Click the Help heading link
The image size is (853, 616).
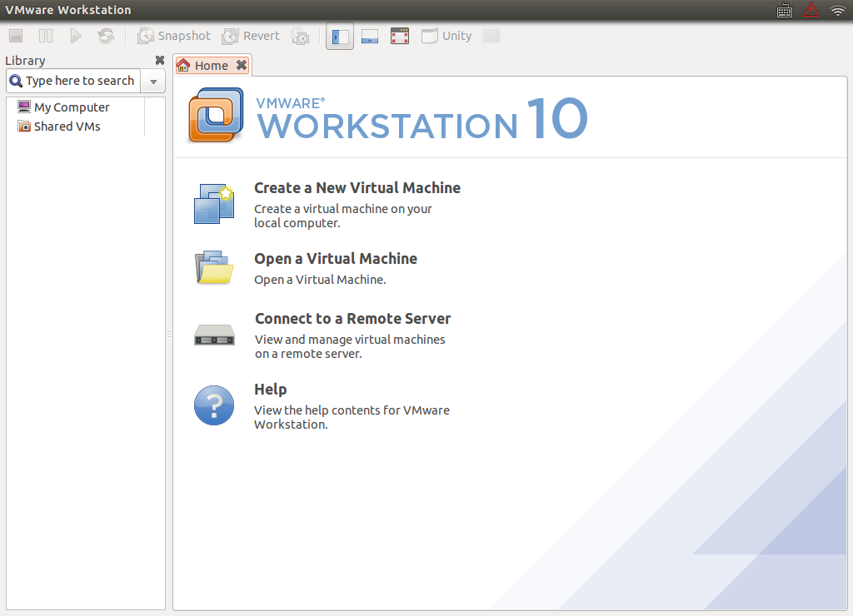pos(271,390)
